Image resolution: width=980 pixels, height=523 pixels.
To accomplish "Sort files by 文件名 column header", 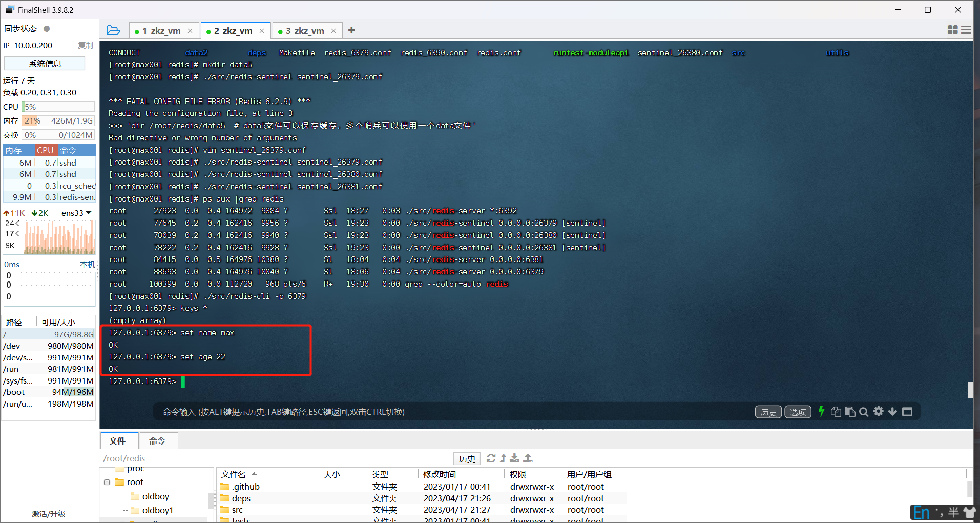I will (x=267, y=474).
